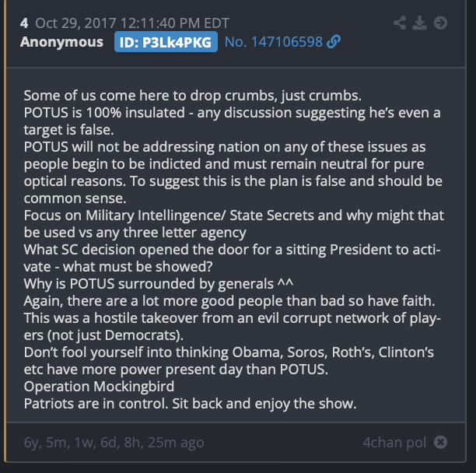Click the Why is POTUS surrounded by generals line

click(x=159, y=284)
